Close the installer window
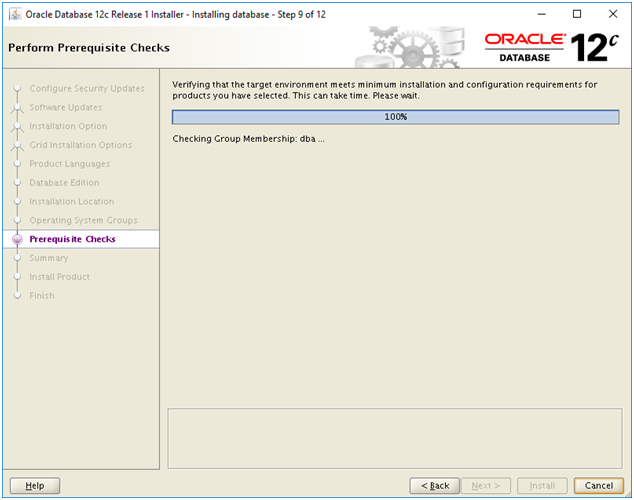 point(613,14)
